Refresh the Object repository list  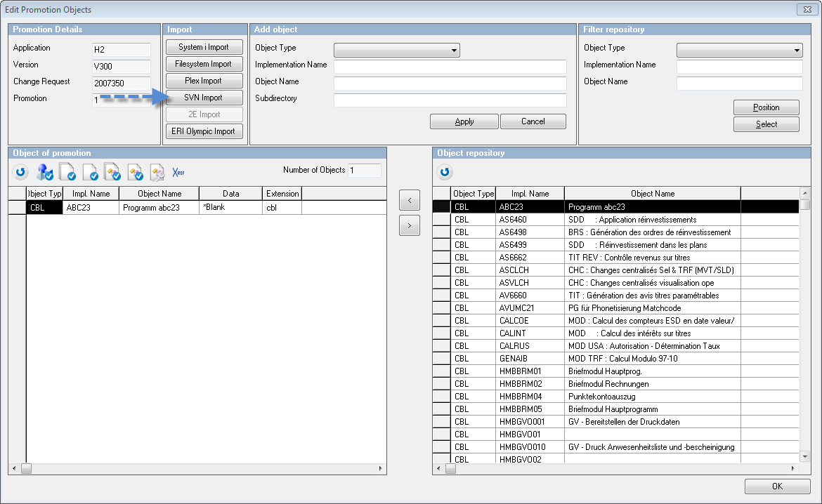(445, 171)
